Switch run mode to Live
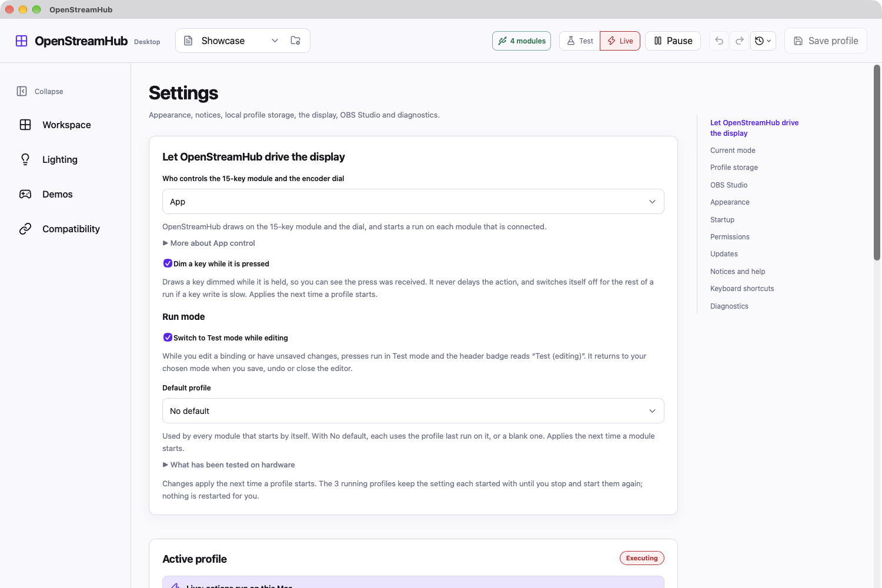 (620, 41)
